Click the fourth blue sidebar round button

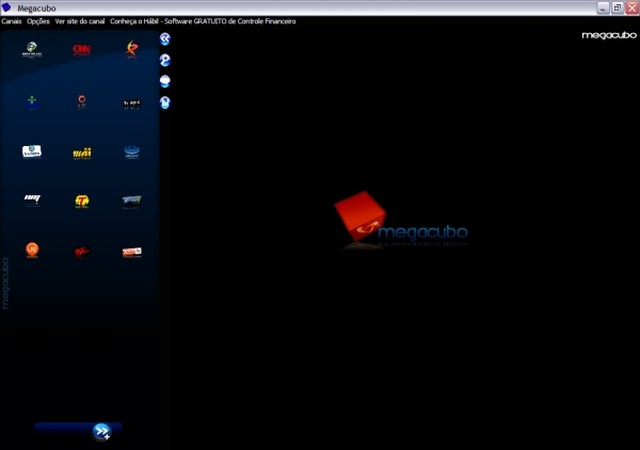[x=165, y=102]
